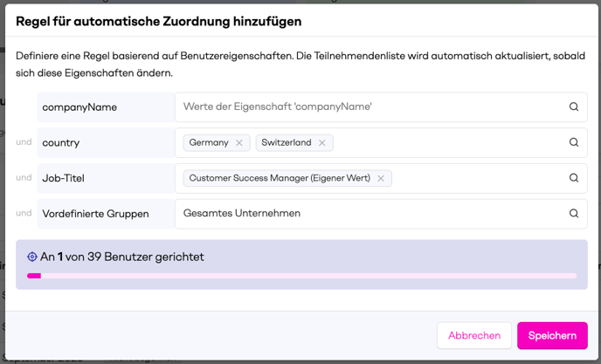Click the search icon in country field
601x364 pixels.
click(574, 142)
